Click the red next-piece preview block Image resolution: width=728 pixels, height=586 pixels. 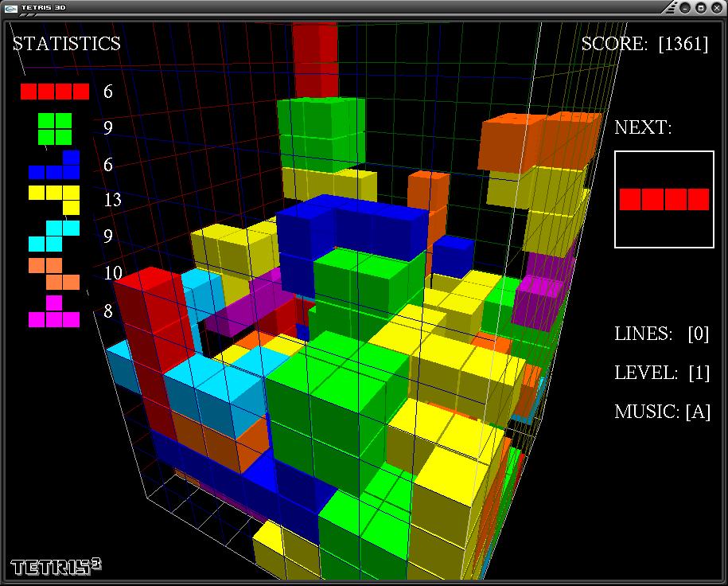pyautogui.click(x=664, y=199)
